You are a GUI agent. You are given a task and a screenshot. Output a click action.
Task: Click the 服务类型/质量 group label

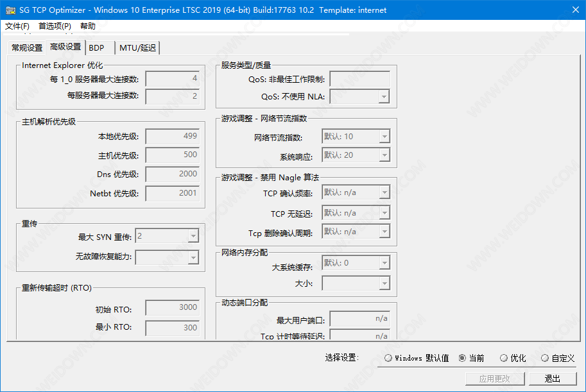[246, 65]
